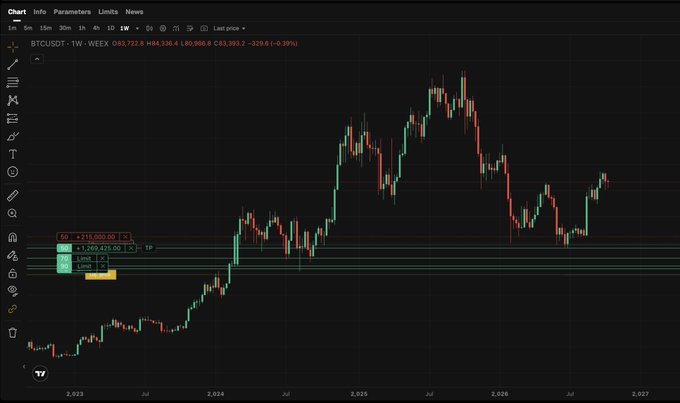This screenshot has width=680, height=403.
Task: Open the Limits tab
Action: click(108, 12)
